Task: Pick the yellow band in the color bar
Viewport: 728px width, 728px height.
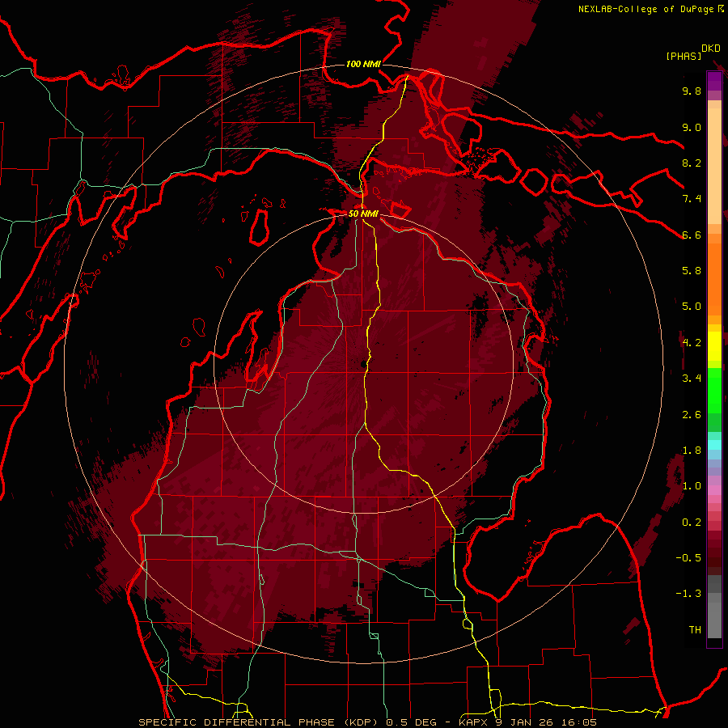Action: click(714, 346)
